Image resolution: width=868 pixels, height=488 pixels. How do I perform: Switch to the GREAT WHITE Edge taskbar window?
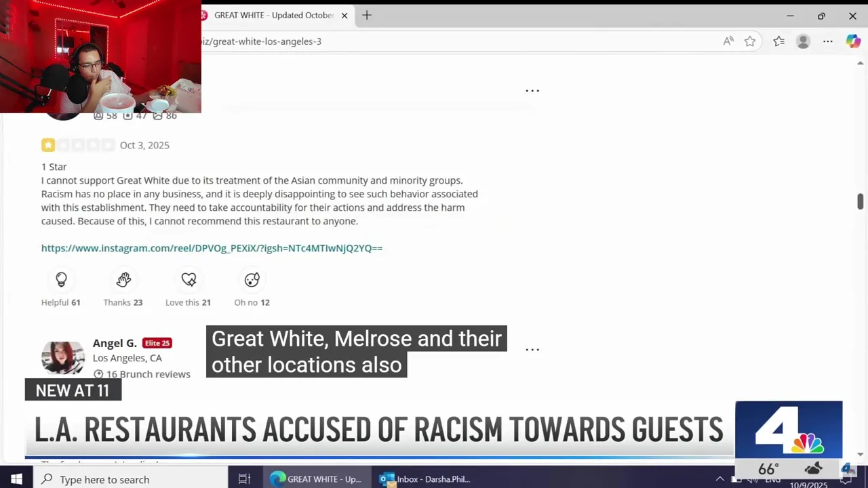[x=317, y=479]
